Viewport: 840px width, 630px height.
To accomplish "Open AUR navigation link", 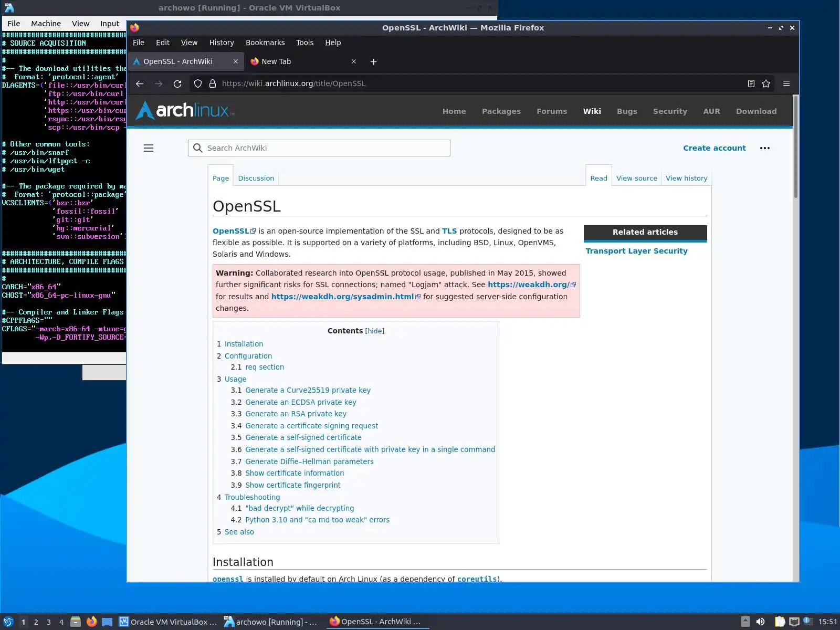I will click(x=711, y=111).
